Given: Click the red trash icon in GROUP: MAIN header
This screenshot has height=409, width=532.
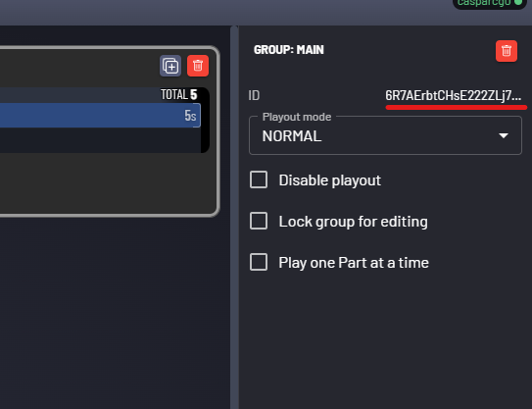Looking at the screenshot, I should 507,51.
